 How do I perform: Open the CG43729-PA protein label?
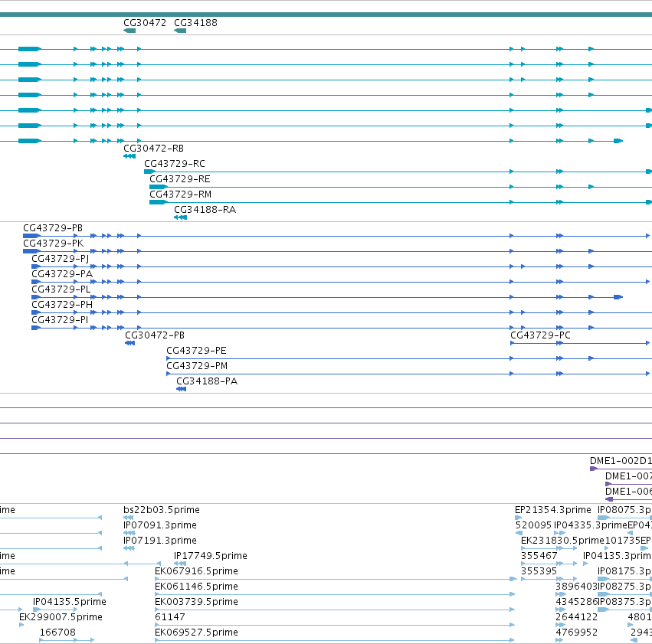[62, 274]
